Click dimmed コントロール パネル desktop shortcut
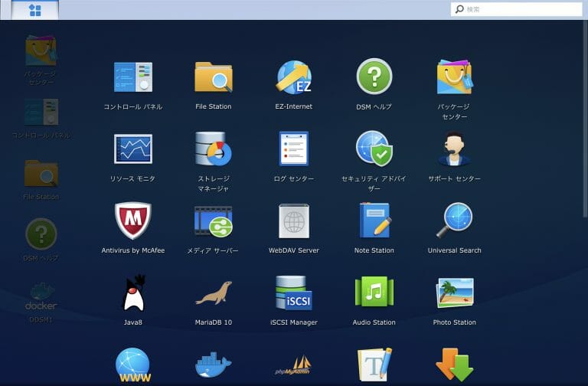Screen dimensions: 588x386 coord(41,119)
